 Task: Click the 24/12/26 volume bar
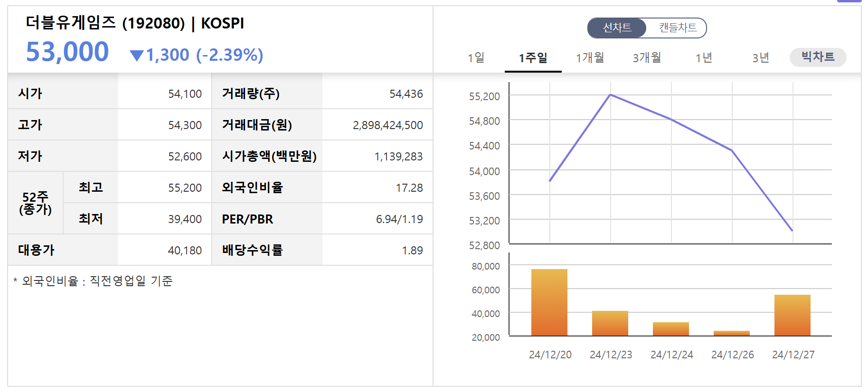point(732,333)
